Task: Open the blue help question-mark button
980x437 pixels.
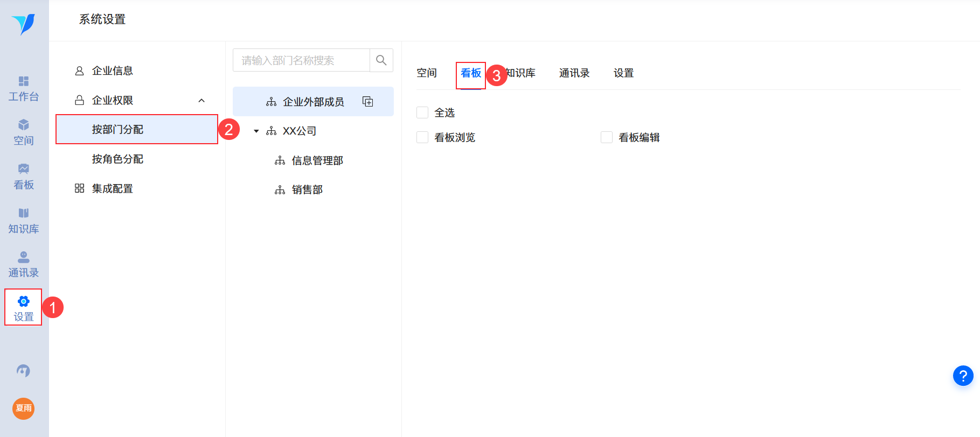Action: coord(963,376)
